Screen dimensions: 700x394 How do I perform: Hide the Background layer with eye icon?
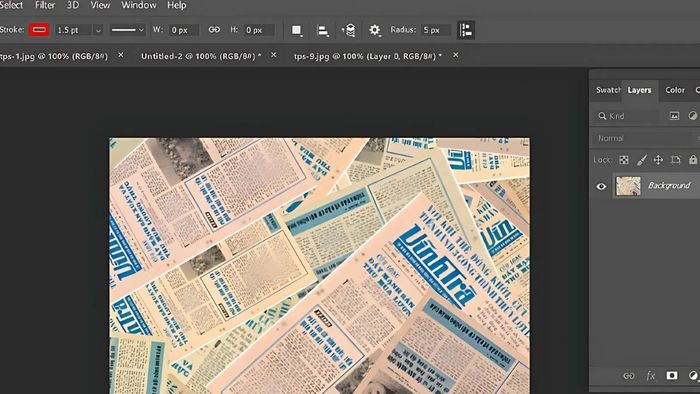tap(601, 186)
